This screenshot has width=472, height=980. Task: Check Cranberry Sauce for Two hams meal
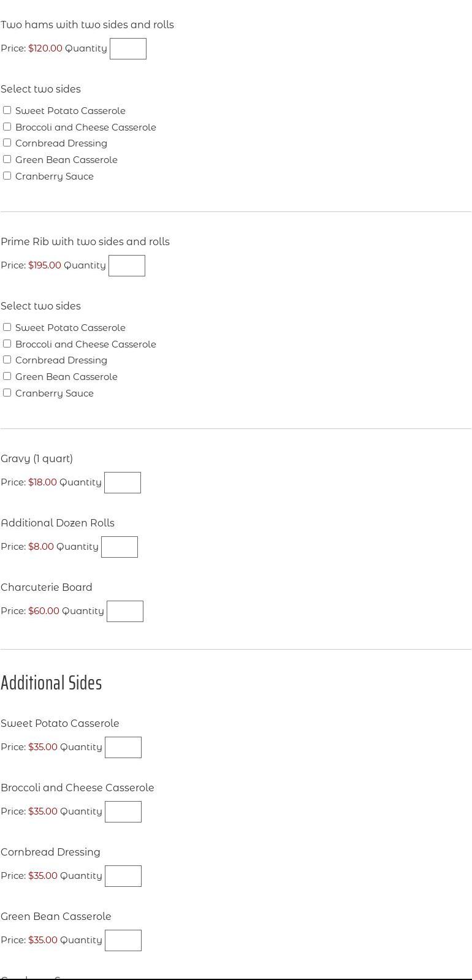7,176
